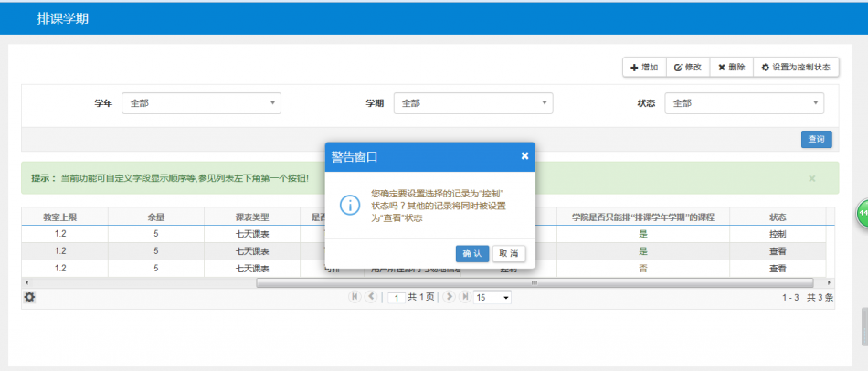868x371 pixels.
Task: Open the page size dropdown showing 15
Action: tap(492, 297)
